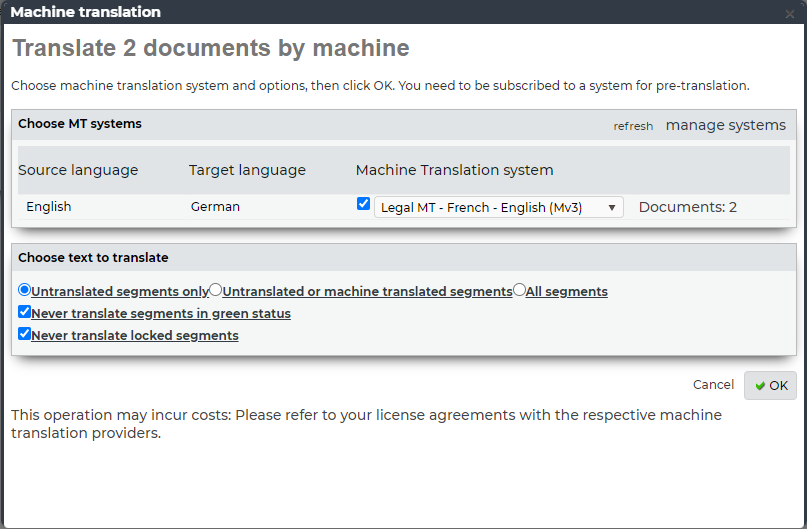Click the Choose MT systems panel header
The height and width of the screenshot is (529, 807).
pyautogui.click(x=80, y=124)
